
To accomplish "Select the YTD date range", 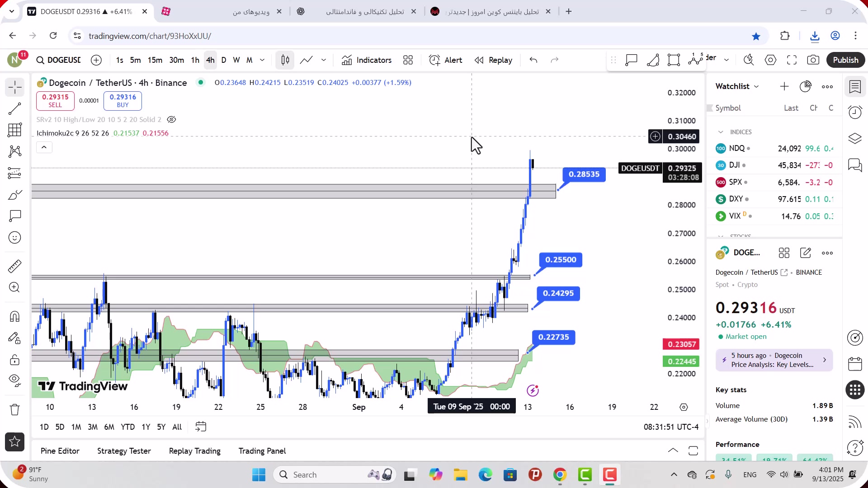I will click(128, 427).
